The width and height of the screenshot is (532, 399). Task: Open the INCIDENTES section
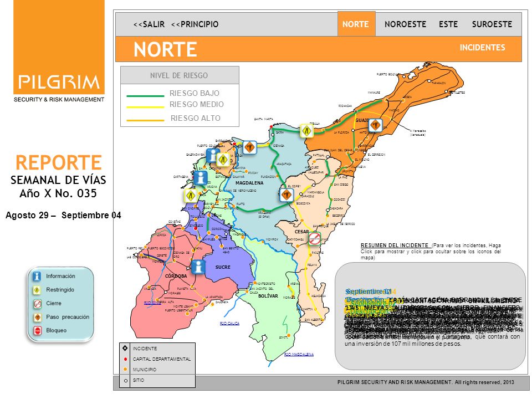point(482,48)
